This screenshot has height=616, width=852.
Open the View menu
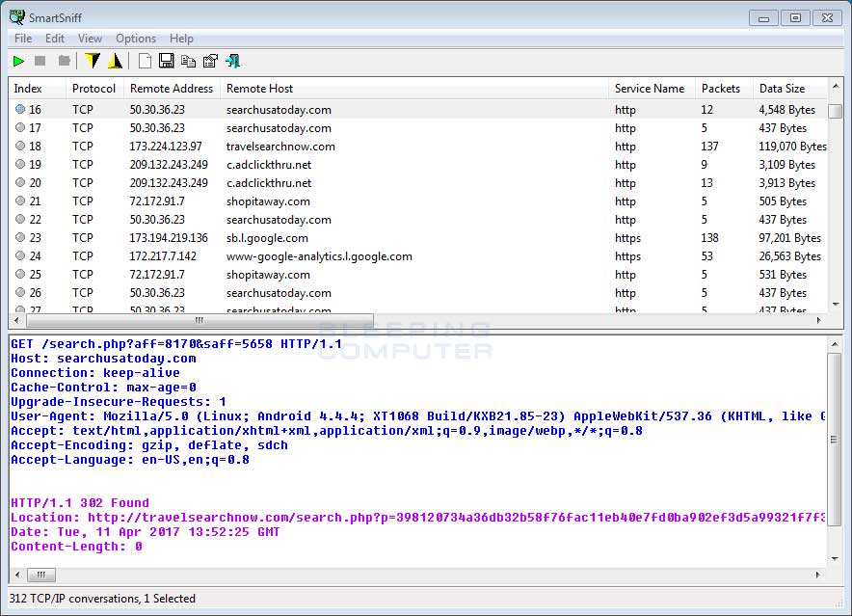pyautogui.click(x=90, y=39)
